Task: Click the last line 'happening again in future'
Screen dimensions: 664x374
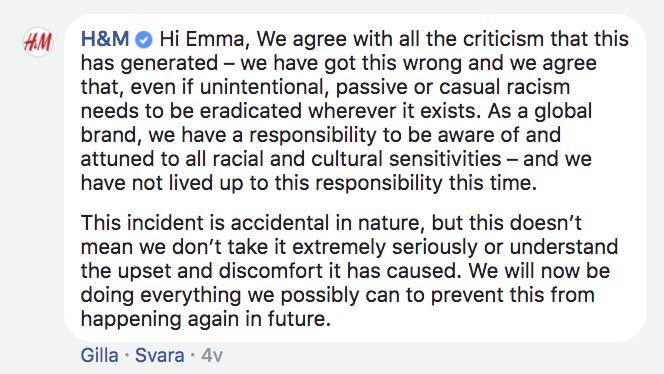Action: point(205,319)
